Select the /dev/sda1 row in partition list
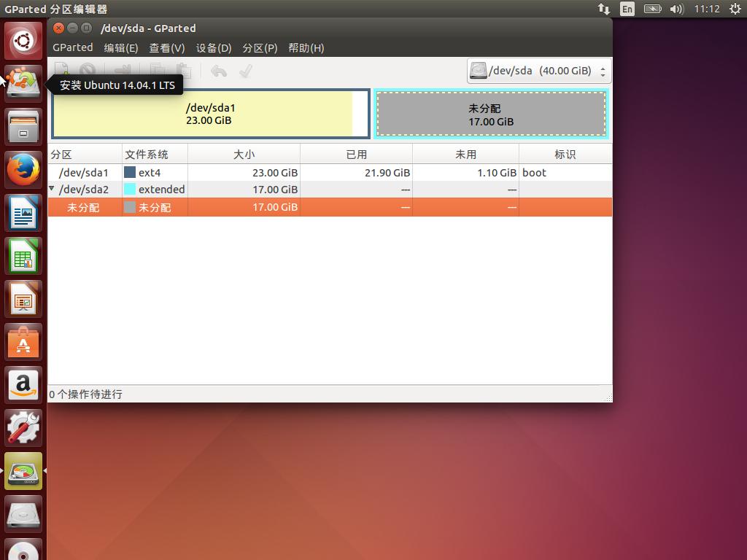The height and width of the screenshot is (560, 747). tap(84, 173)
